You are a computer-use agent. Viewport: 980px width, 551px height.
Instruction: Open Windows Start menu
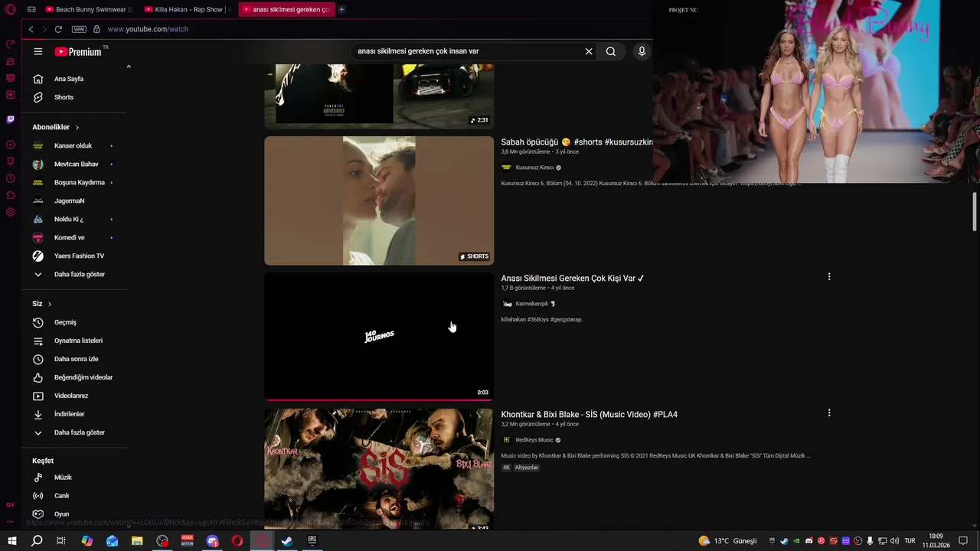tap(11, 541)
